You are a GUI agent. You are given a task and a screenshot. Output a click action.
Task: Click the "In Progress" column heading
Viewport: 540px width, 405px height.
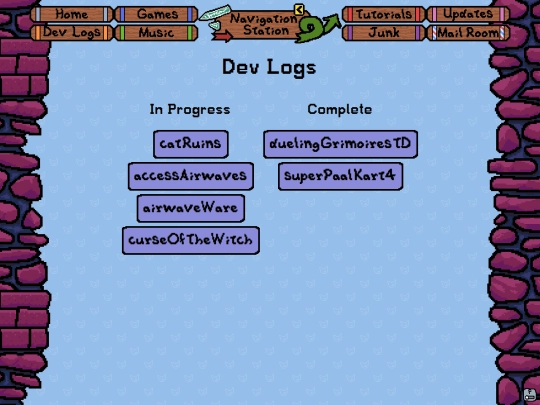pyautogui.click(x=190, y=110)
